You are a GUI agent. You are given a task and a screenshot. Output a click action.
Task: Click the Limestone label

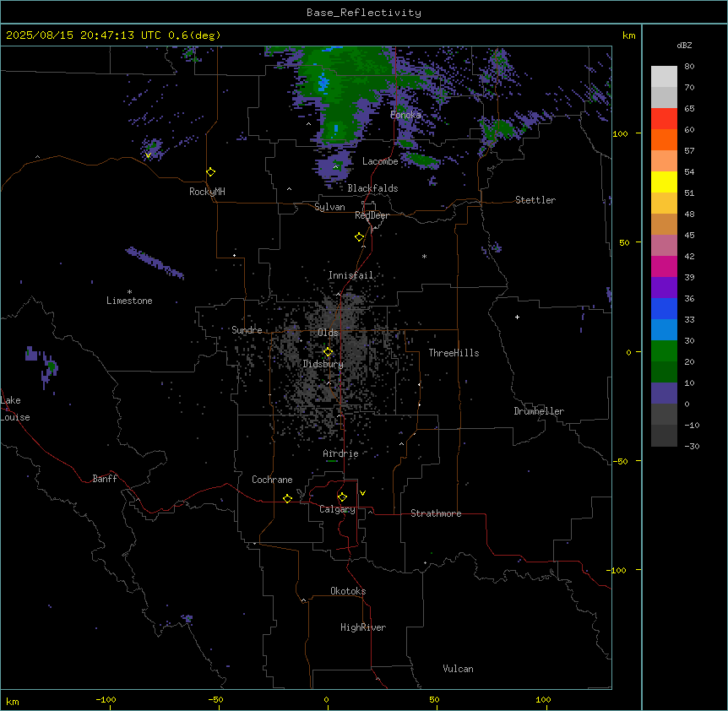(x=129, y=301)
